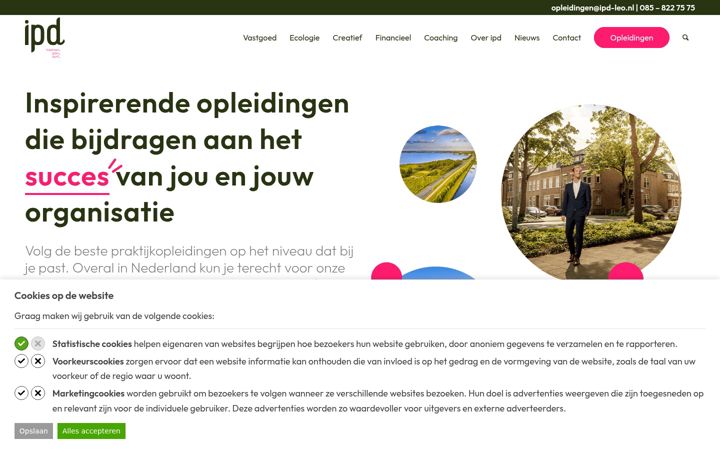This screenshot has height=450, width=720.
Task: Reject Voorkeurscookies with its X
Action: pos(38,361)
